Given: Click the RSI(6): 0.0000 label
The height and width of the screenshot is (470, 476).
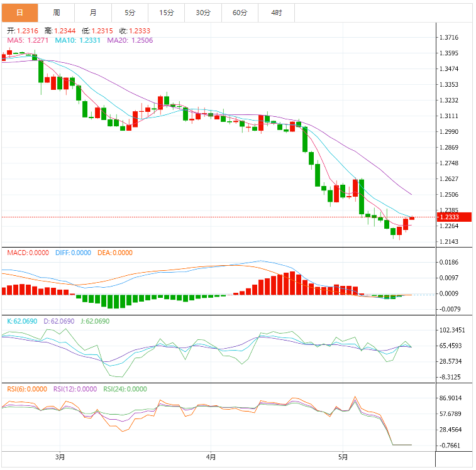Looking at the screenshot, I should 27,390.
